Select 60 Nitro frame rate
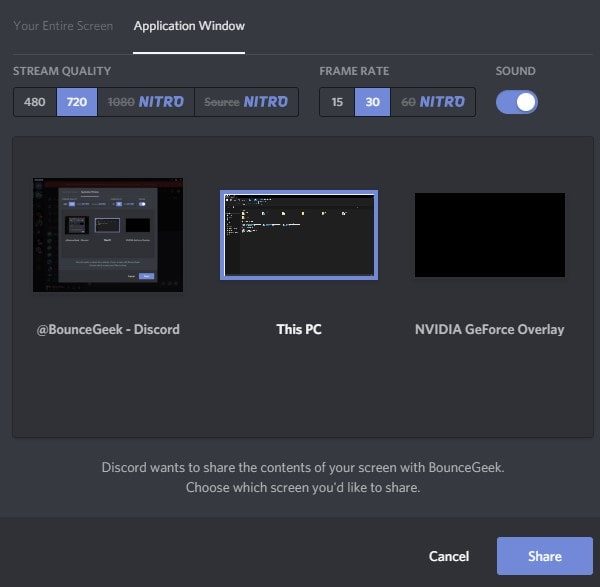Screen dimensions: 600x587 pyautogui.click(x=433, y=102)
